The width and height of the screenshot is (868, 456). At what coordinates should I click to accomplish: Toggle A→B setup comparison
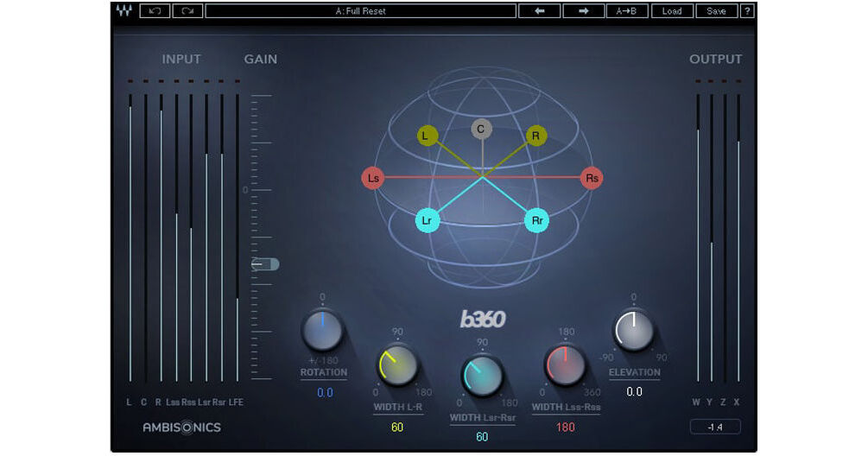(627, 11)
